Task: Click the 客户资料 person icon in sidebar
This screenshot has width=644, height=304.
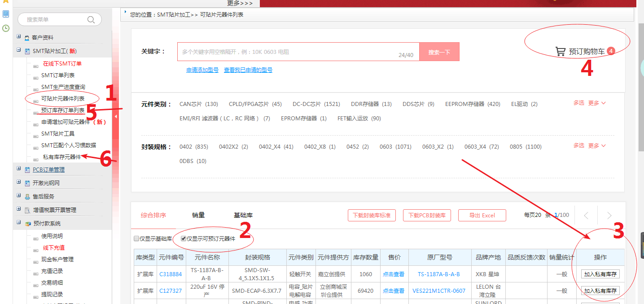Action: click(x=27, y=38)
